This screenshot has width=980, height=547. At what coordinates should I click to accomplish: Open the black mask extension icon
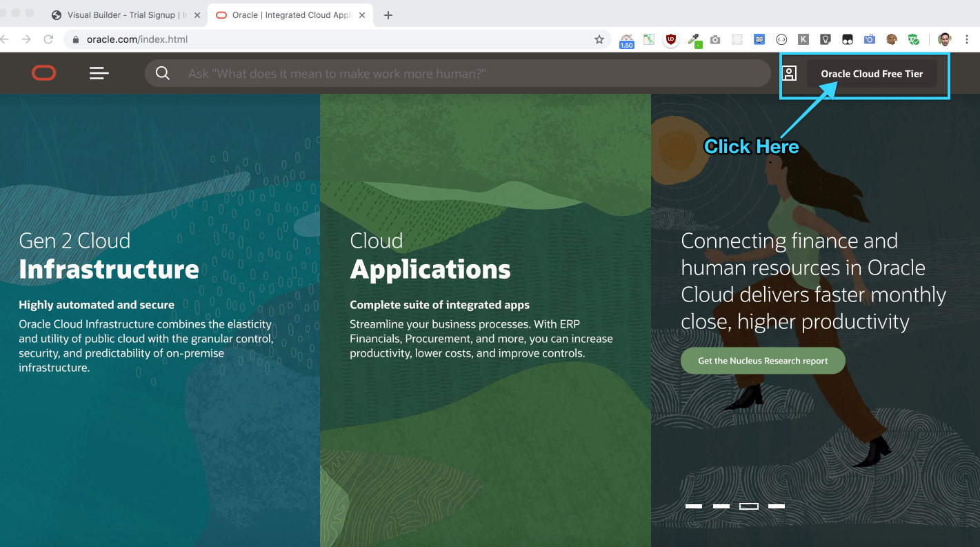[847, 40]
